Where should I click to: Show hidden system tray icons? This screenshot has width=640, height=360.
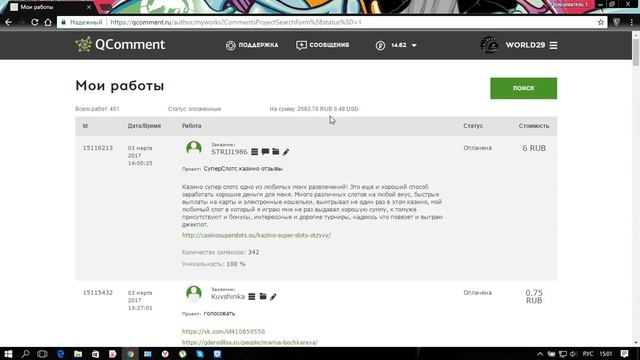click(x=540, y=354)
